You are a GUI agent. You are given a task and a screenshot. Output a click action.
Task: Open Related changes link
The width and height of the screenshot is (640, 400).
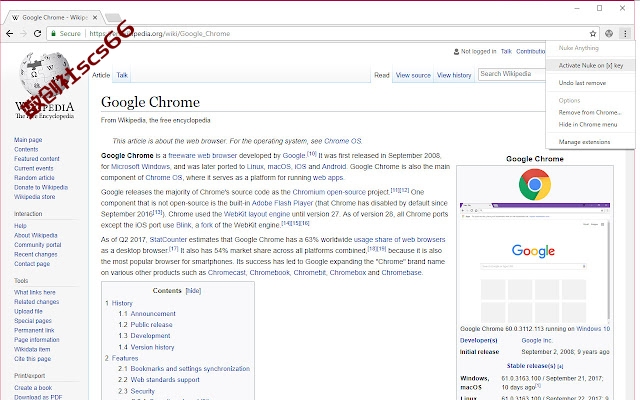click(x=36, y=302)
